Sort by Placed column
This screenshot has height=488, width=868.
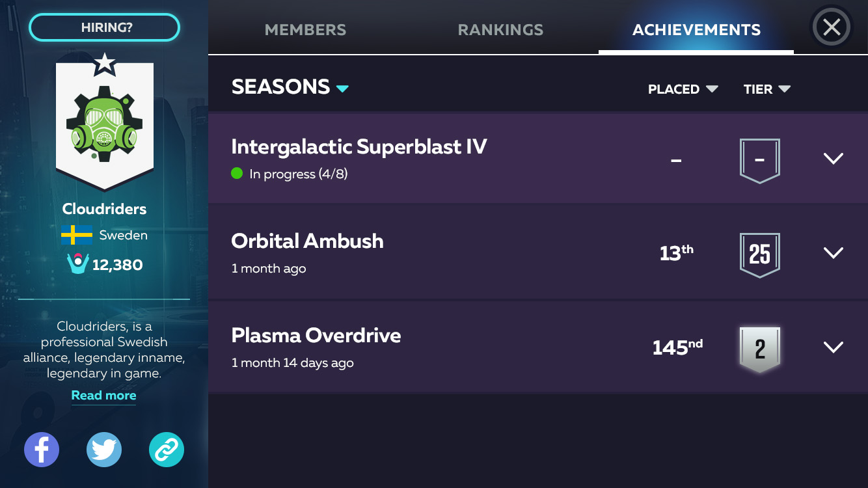(x=683, y=89)
